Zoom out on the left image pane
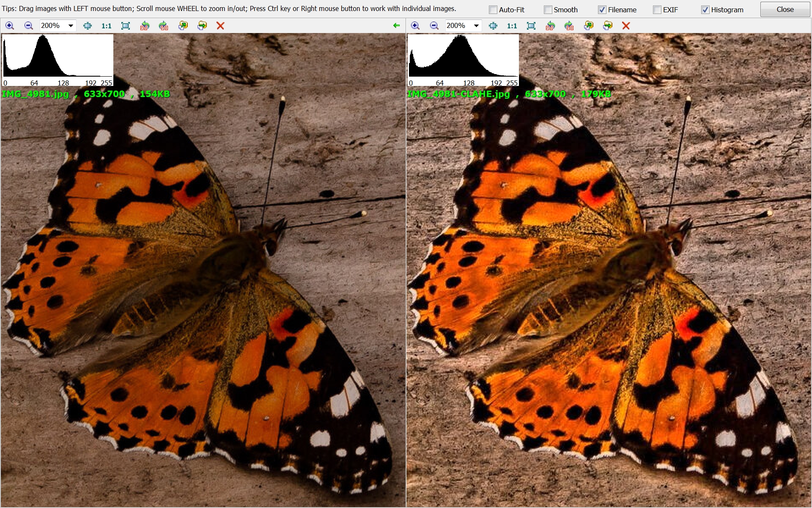812x508 pixels. click(28, 26)
